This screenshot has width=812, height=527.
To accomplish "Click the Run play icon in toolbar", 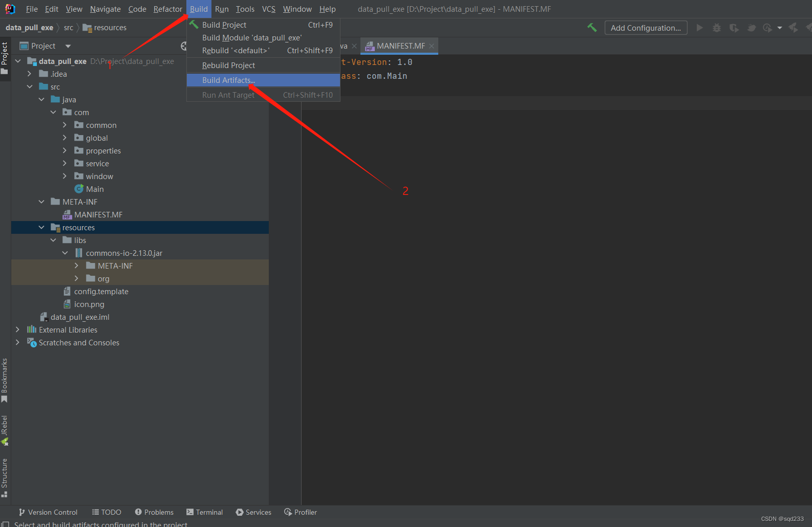I will [699, 28].
